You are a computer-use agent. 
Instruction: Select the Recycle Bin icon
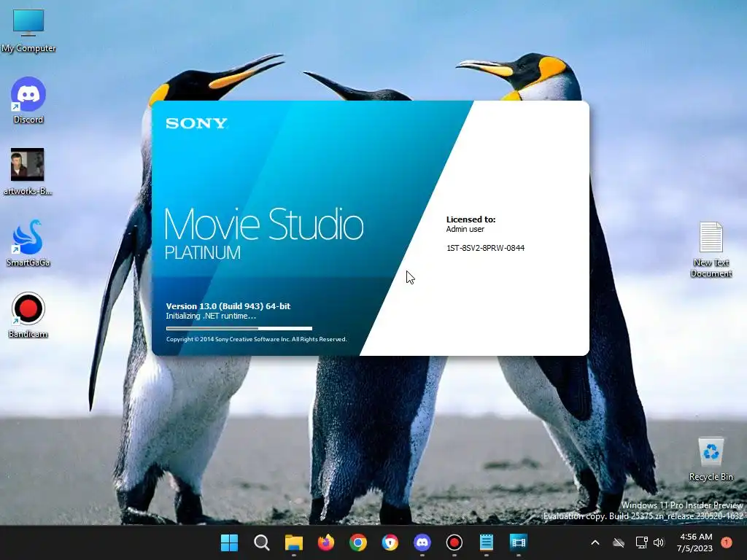pyautogui.click(x=711, y=459)
